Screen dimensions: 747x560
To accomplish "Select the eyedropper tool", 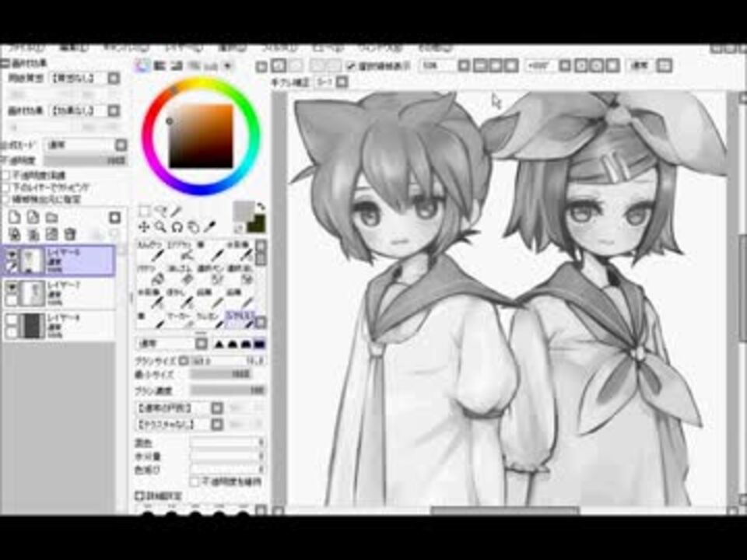I will click(209, 227).
